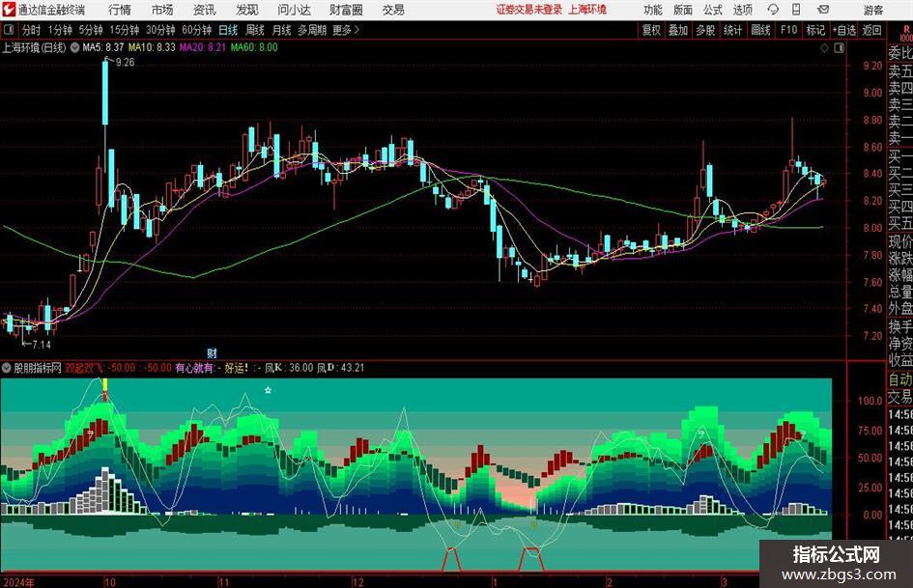
Task: Select the 日线 daily period tab
Action: (228, 30)
